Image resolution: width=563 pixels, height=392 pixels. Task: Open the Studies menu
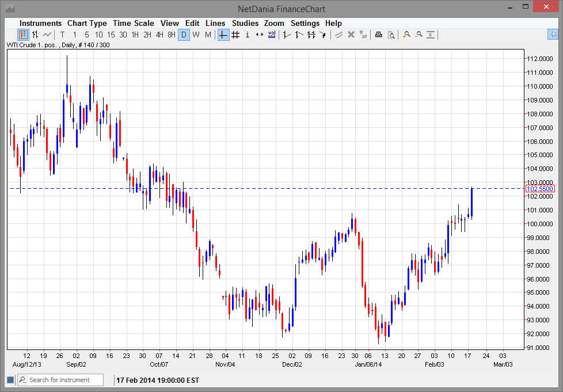[245, 23]
